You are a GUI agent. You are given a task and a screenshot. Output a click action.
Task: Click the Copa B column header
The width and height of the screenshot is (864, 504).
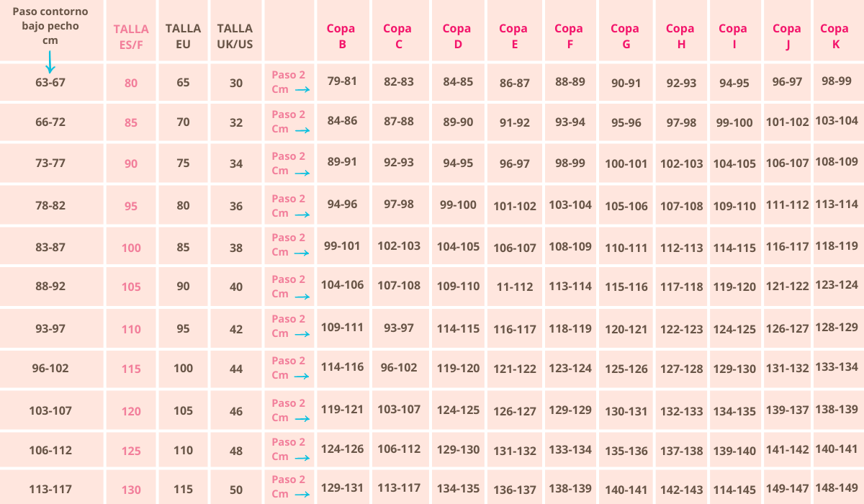341,37
